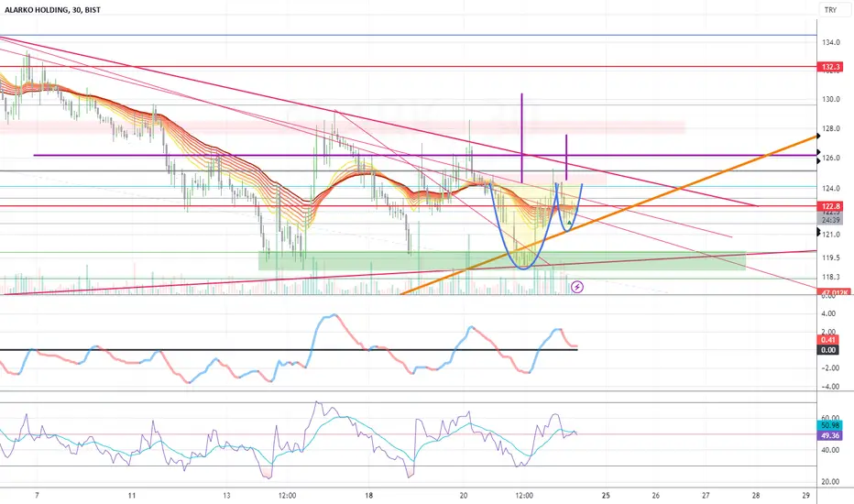The width and height of the screenshot is (854, 504).
Task: Click the 126.0 price scale value
Action: [x=831, y=159]
